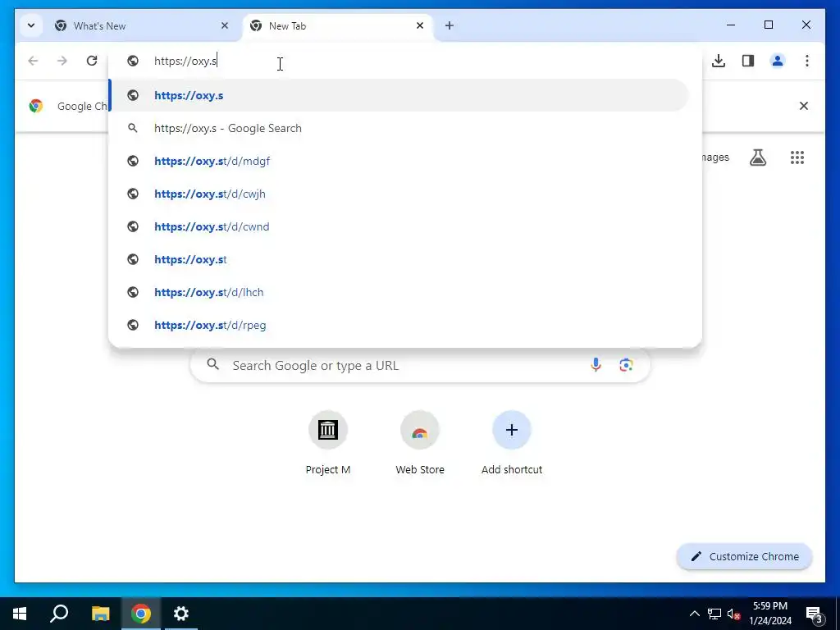Click the Add shortcut plus icon
Image resolution: width=840 pixels, height=630 pixels.
[x=512, y=430]
